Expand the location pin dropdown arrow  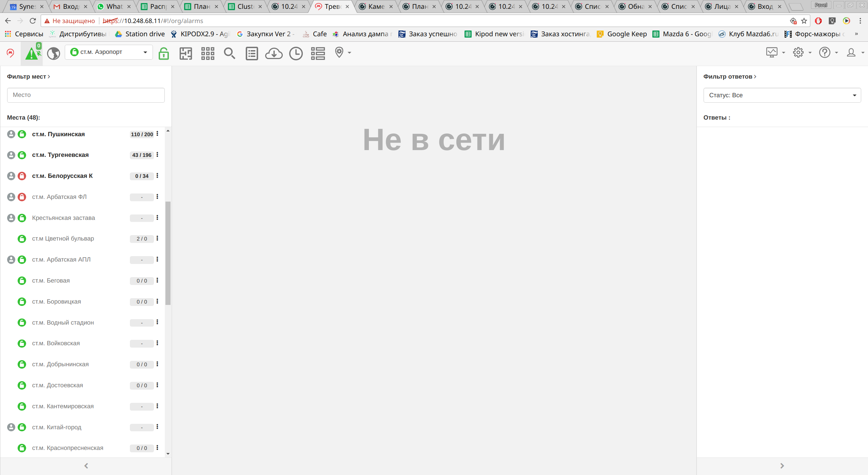[x=349, y=53]
